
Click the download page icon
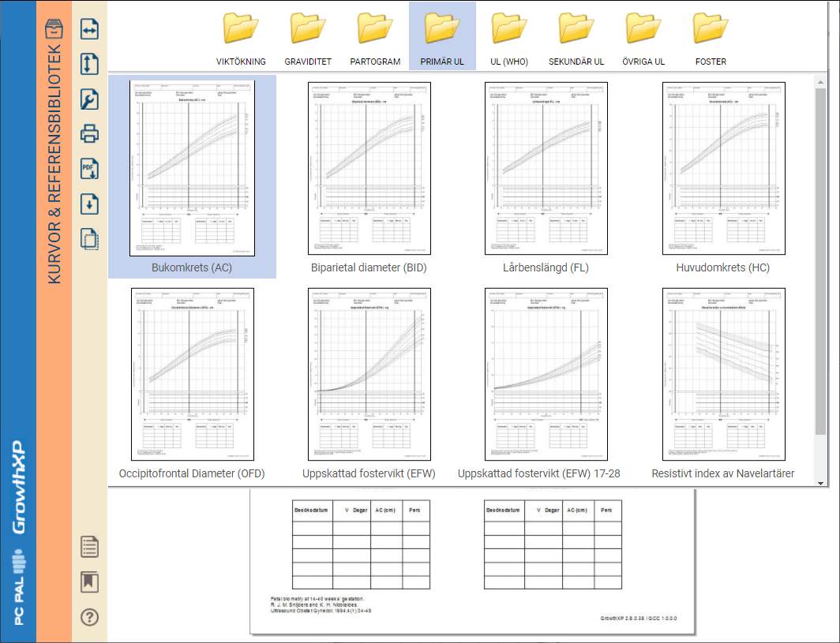89,204
